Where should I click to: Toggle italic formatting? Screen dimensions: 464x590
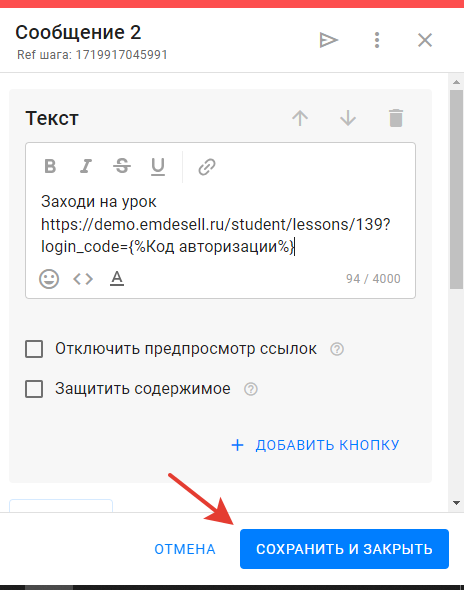[x=86, y=166]
